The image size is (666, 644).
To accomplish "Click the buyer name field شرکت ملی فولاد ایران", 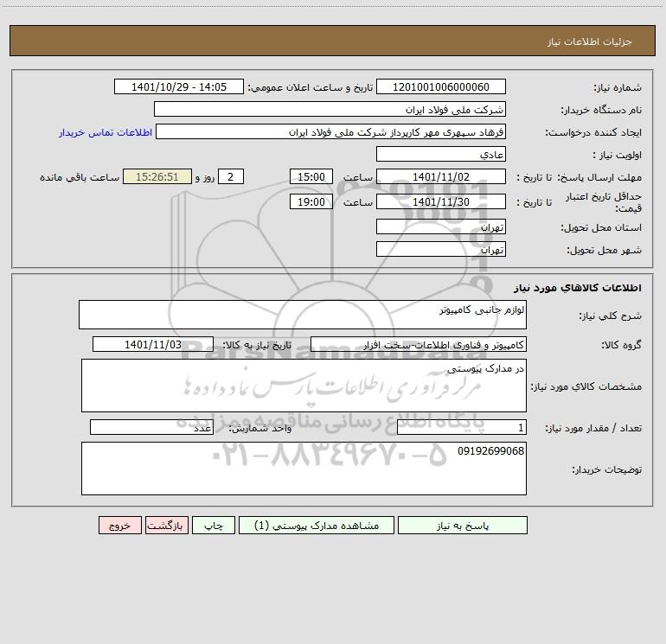I will (x=330, y=109).
